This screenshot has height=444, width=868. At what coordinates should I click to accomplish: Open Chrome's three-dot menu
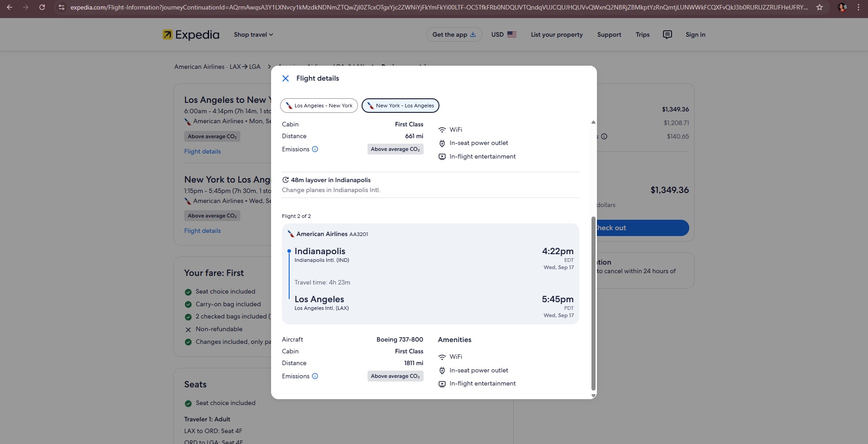[x=858, y=7]
